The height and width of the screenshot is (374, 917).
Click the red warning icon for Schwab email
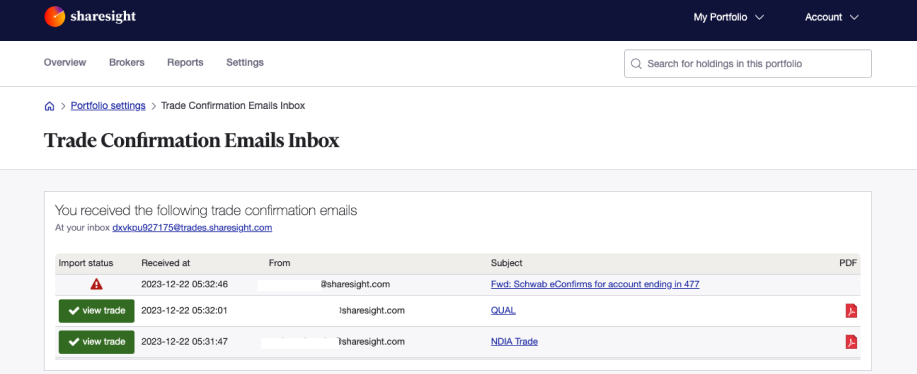(x=96, y=285)
